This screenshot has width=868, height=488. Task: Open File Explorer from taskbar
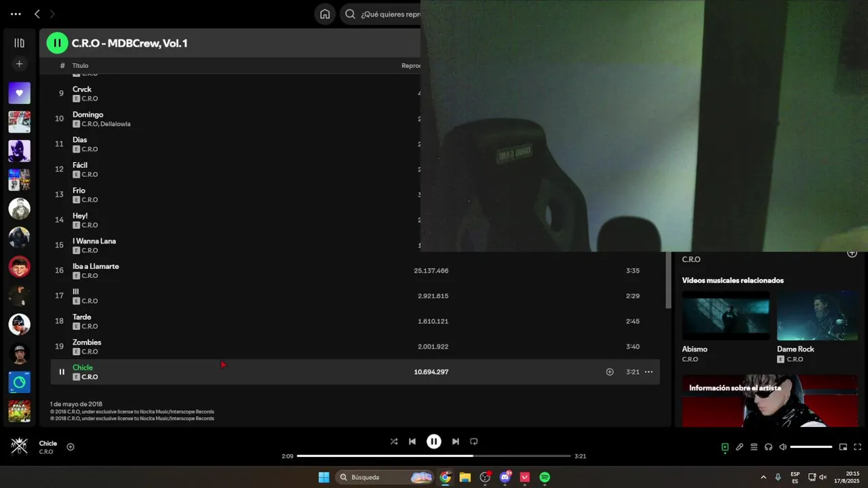click(465, 477)
